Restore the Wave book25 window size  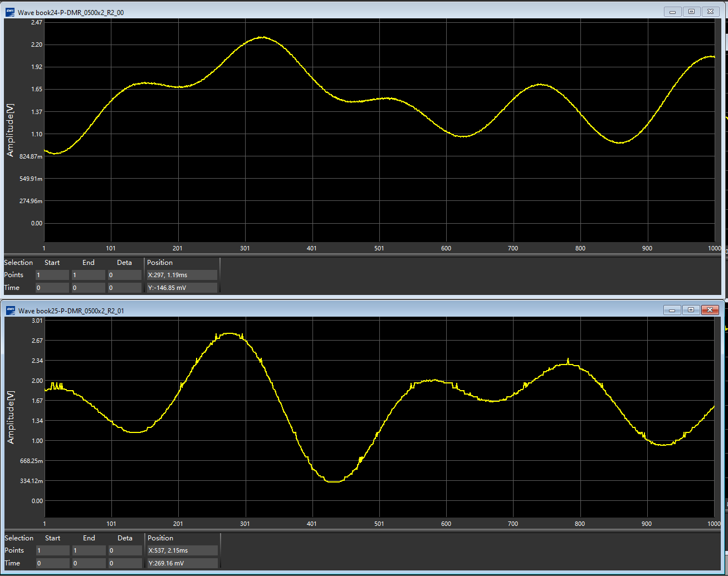point(691,310)
